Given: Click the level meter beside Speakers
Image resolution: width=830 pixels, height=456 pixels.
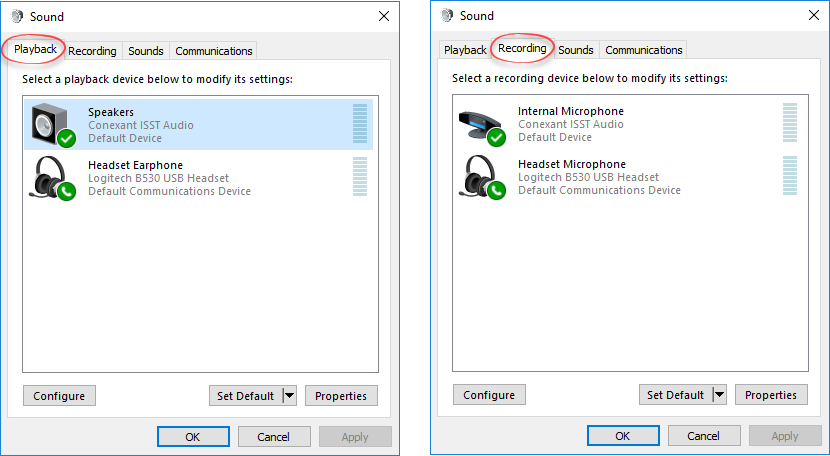Looking at the screenshot, I should point(360,124).
